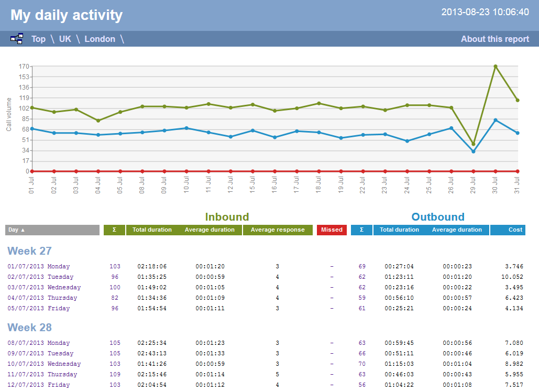Collapse the Week 28 section
This screenshot has width=539, height=392.
[29, 328]
